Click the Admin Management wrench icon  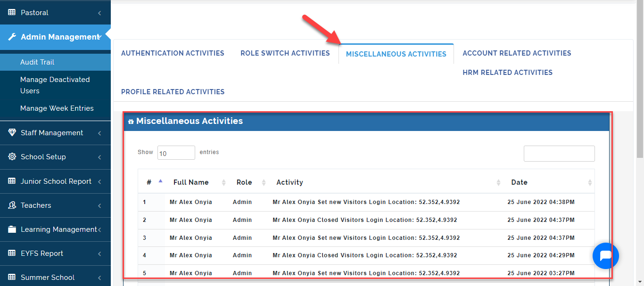pos(12,37)
